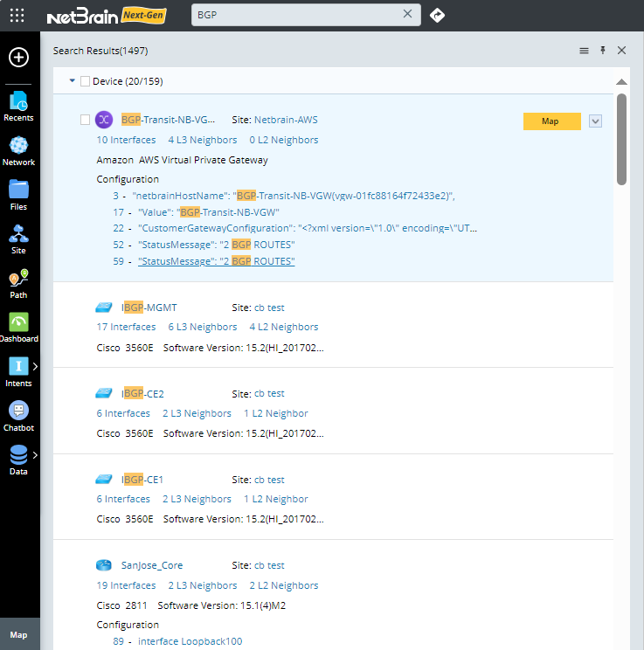
Task: Open the apps grid launcher icon
Action: (17, 16)
